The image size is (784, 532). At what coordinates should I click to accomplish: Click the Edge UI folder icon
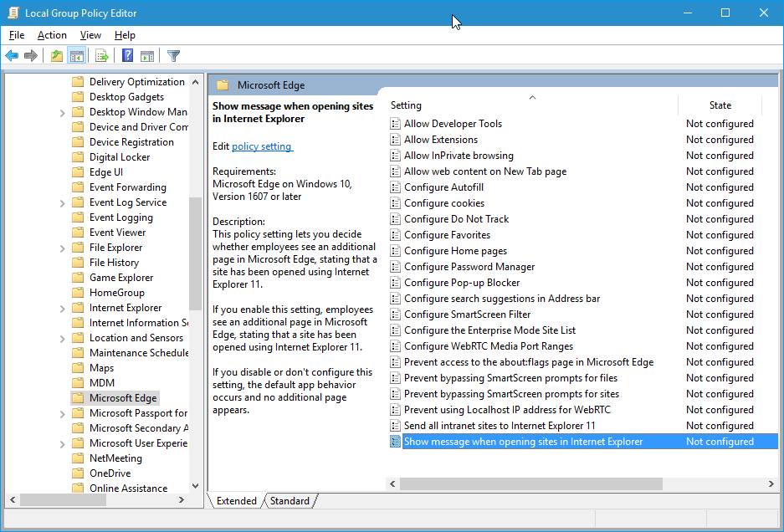[x=78, y=172]
